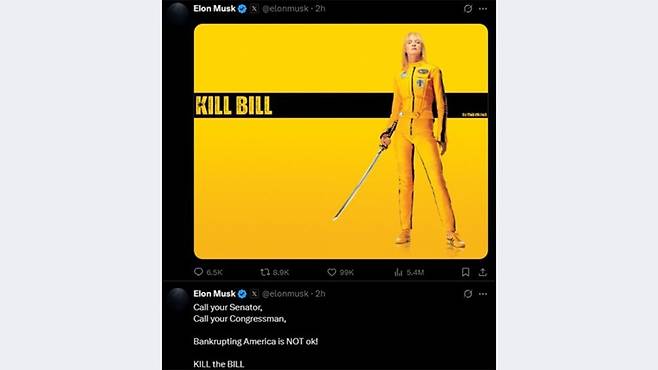Click the X affiliate badge on top post
The height and width of the screenshot is (370, 658).
pos(254,8)
